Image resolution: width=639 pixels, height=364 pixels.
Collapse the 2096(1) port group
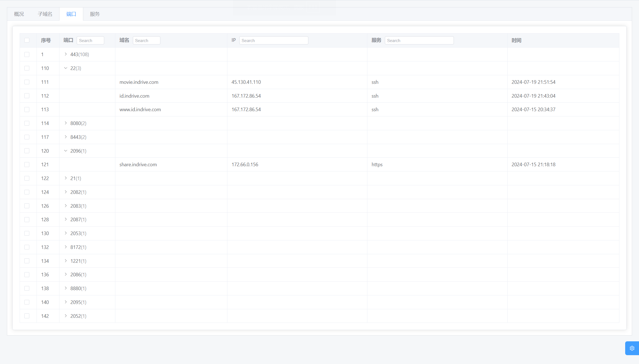(66, 151)
